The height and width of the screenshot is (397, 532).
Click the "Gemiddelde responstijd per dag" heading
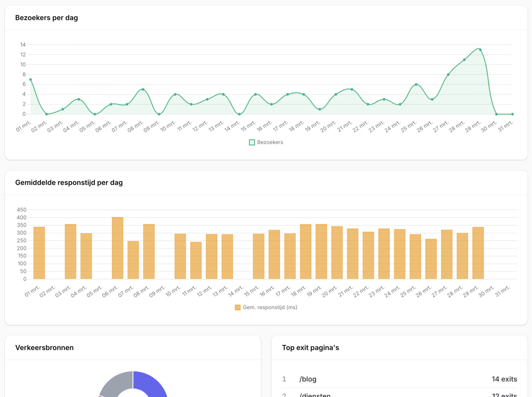pos(69,182)
